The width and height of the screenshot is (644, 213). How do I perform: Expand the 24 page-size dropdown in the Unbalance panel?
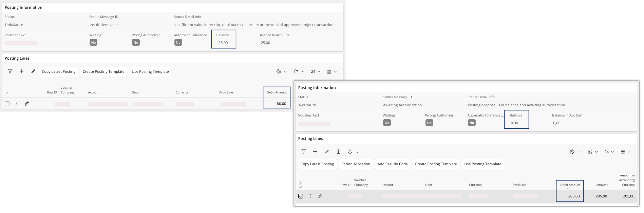(316, 71)
